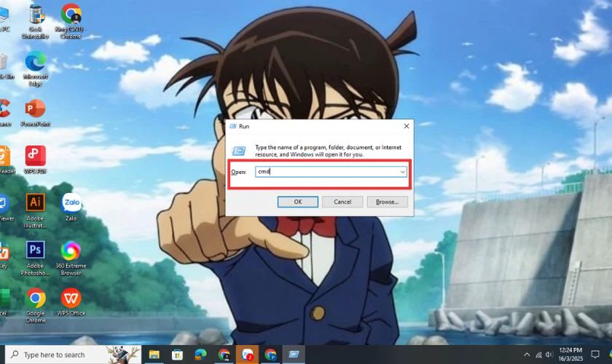
Task: Open the Action Center notifications icon
Action: [595, 355]
